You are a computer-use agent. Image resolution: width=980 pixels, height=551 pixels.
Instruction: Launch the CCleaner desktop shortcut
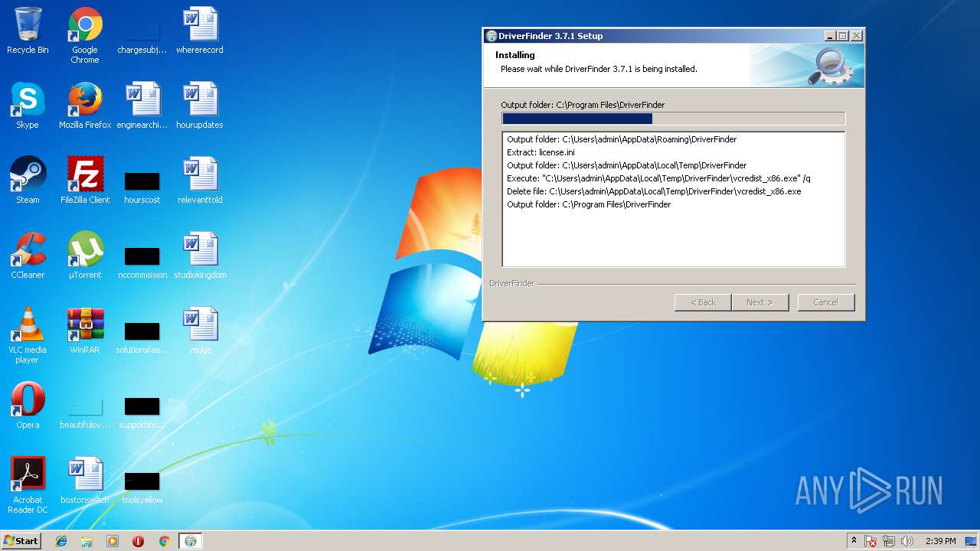28,256
